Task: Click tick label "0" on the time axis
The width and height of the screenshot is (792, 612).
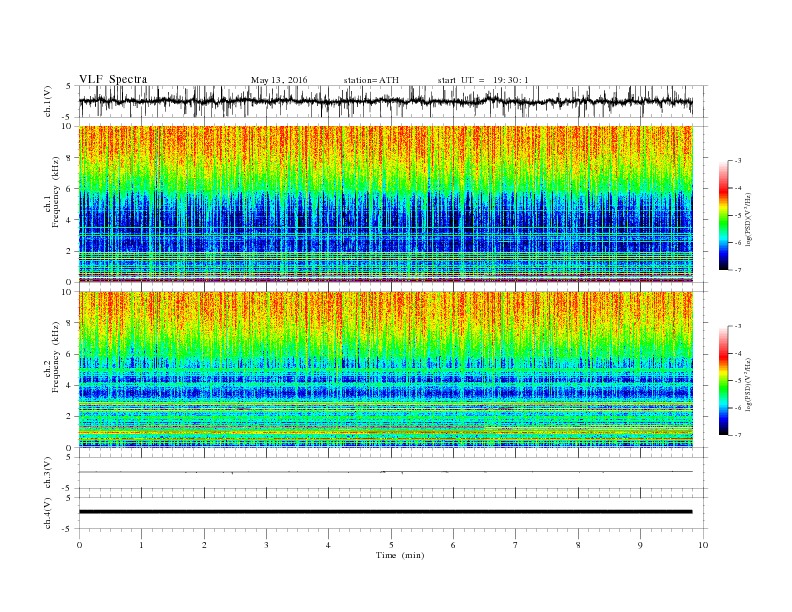Action: point(79,545)
